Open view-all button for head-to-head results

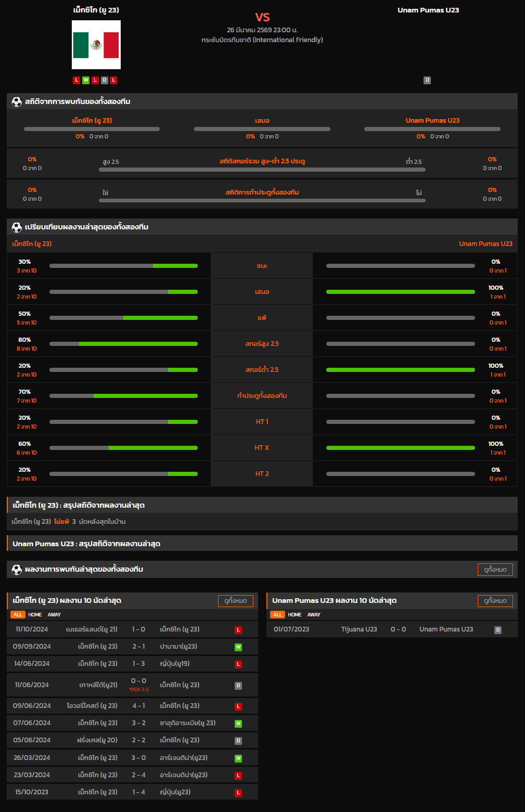tap(495, 570)
